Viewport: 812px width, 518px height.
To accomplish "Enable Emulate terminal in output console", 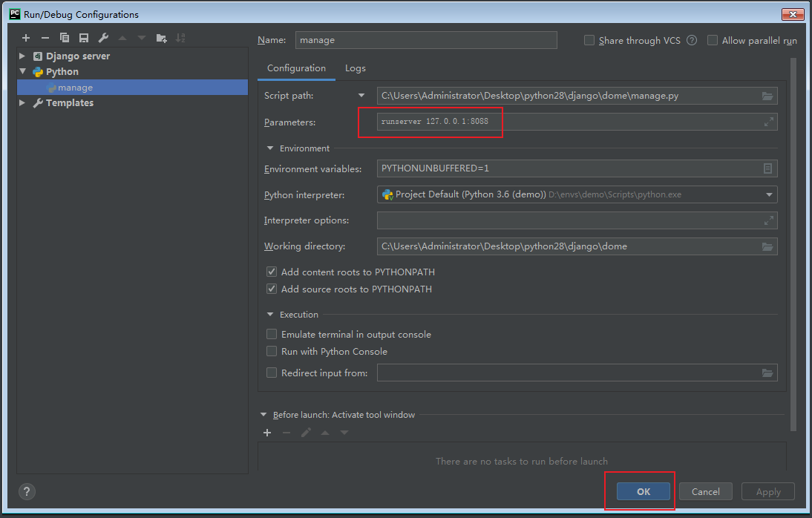I will click(272, 334).
